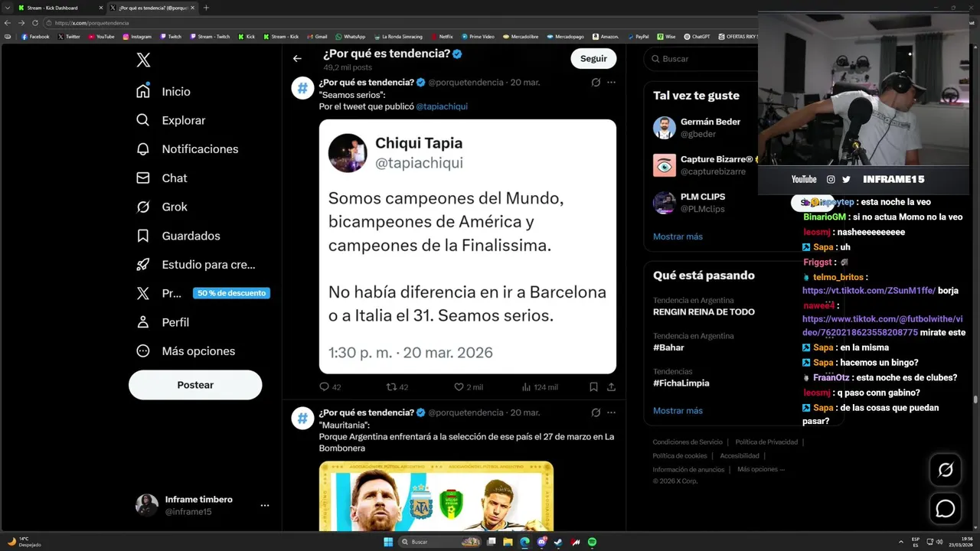Click repost icon with 42 reposts

click(x=397, y=387)
